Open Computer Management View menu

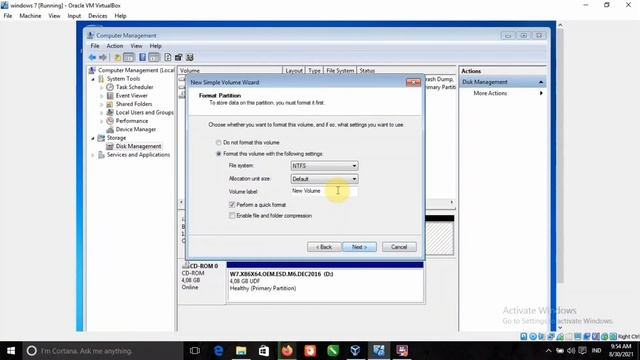136,46
